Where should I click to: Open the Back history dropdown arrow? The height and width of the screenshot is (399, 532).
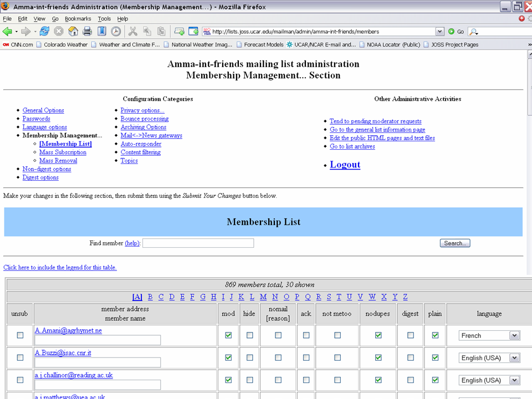(16, 32)
